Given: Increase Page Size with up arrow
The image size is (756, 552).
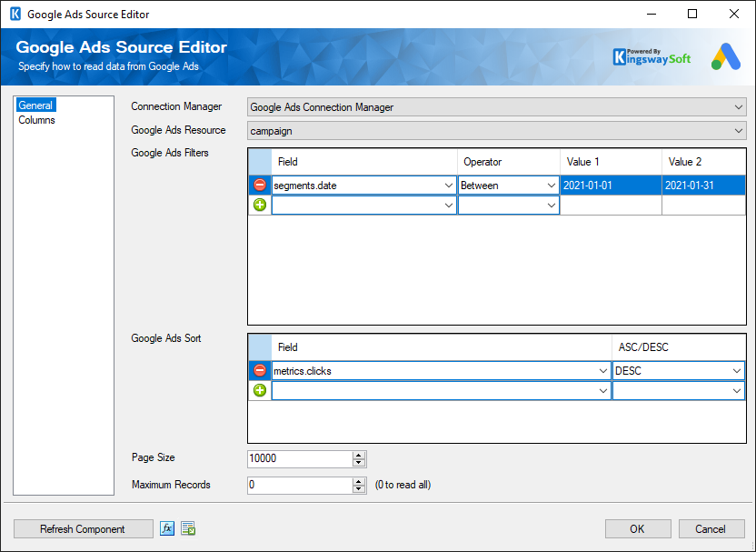Looking at the screenshot, I should coord(359,455).
